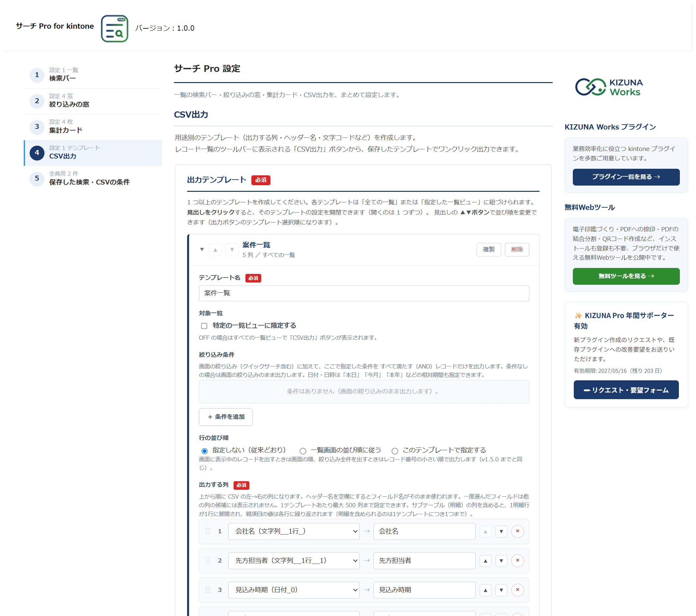Screen dimensions: 696x616
Task: Click the step 4 circle icon for CSV出力
Action: pyautogui.click(x=37, y=153)
